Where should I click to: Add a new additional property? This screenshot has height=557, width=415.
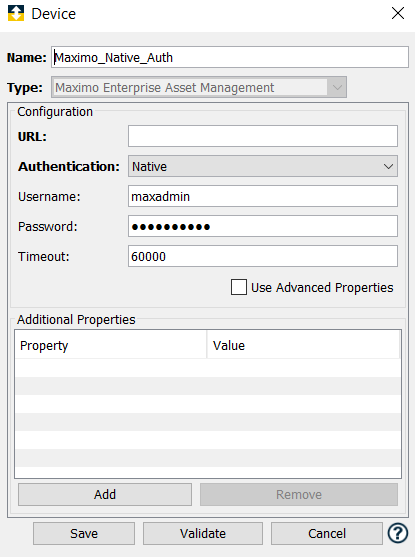tap(105, 494)
